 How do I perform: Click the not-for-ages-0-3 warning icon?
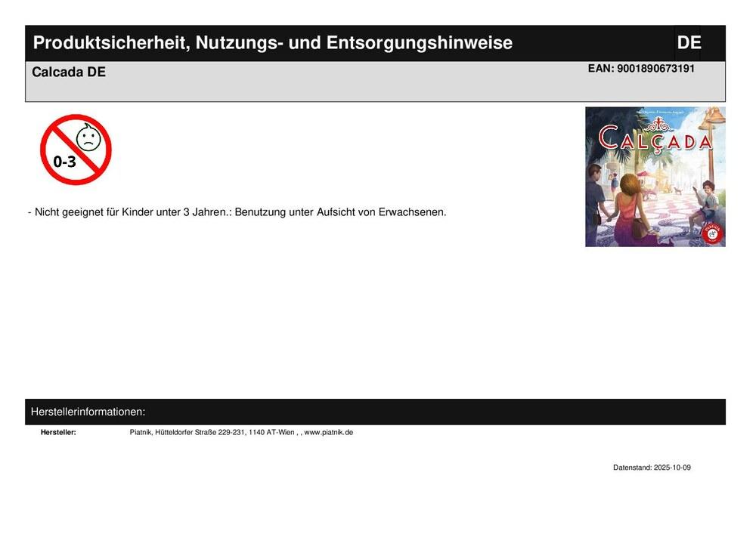(76, 150)
